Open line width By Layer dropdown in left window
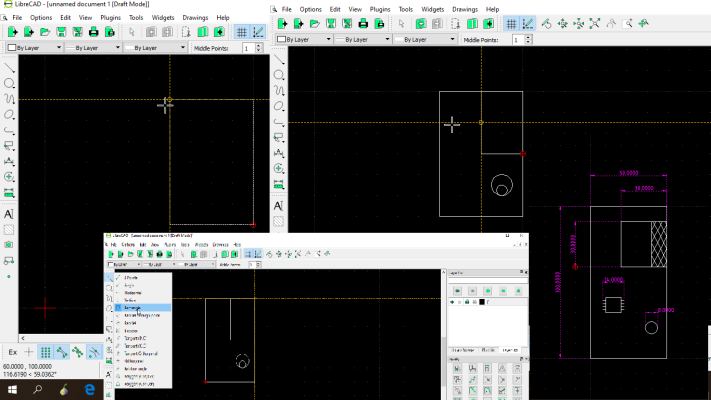 pyautogui.click(x=93, y=48)
